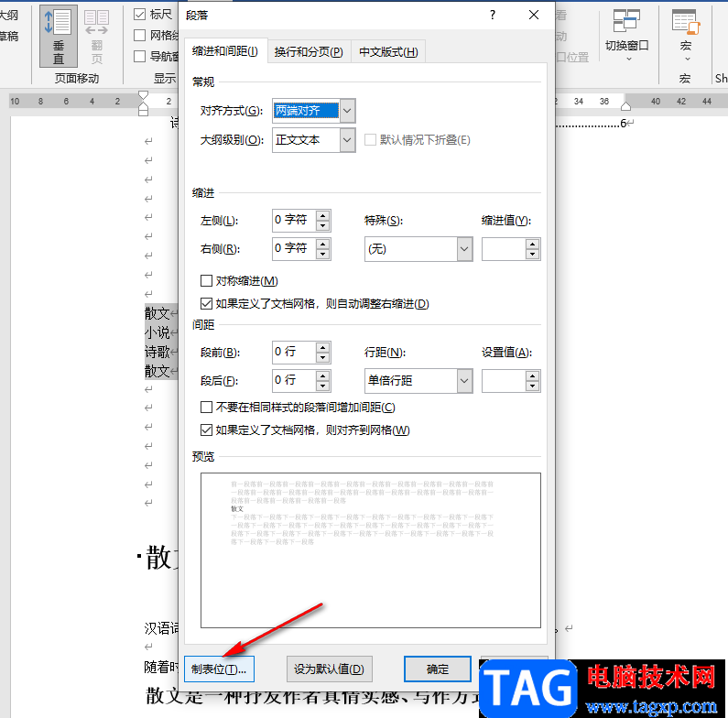Select the Vertical (垂直) page movement icon
The image size is (728, 718).
point(58,37)
